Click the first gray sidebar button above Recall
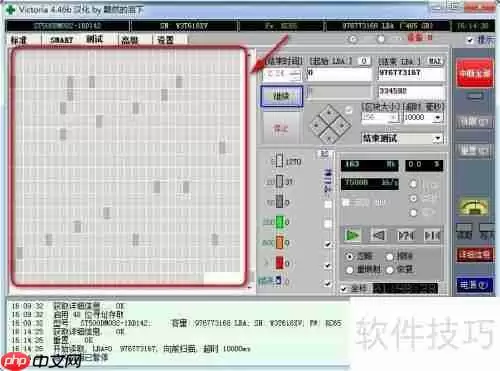Image resolution: width=500 pixels, height=371 pixels. click(x=474, y=123)
